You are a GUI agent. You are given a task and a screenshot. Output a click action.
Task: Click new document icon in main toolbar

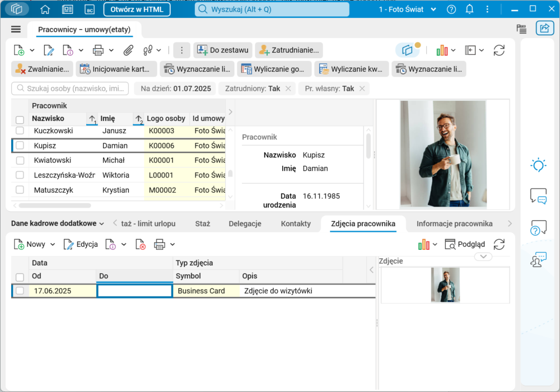point(19,50)
